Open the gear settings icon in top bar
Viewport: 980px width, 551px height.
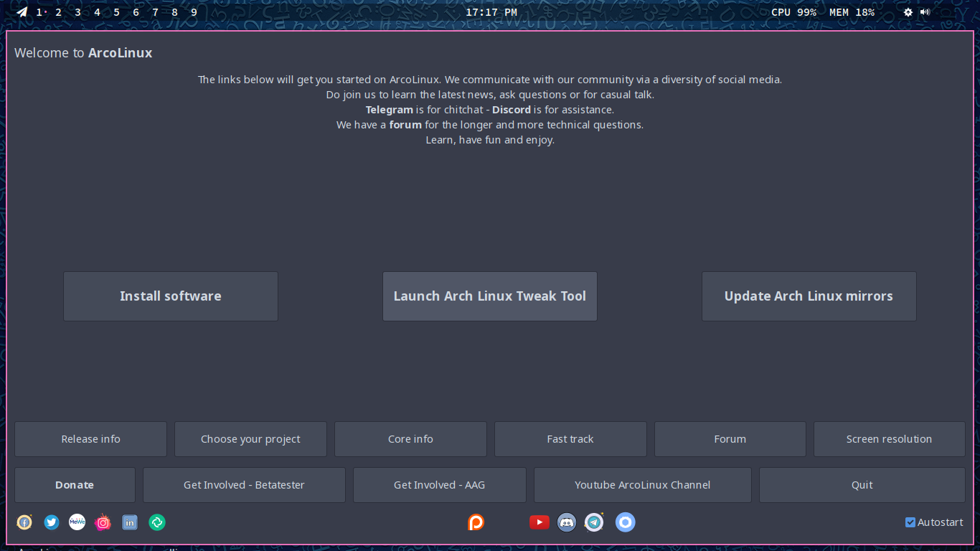pos(908,12)
